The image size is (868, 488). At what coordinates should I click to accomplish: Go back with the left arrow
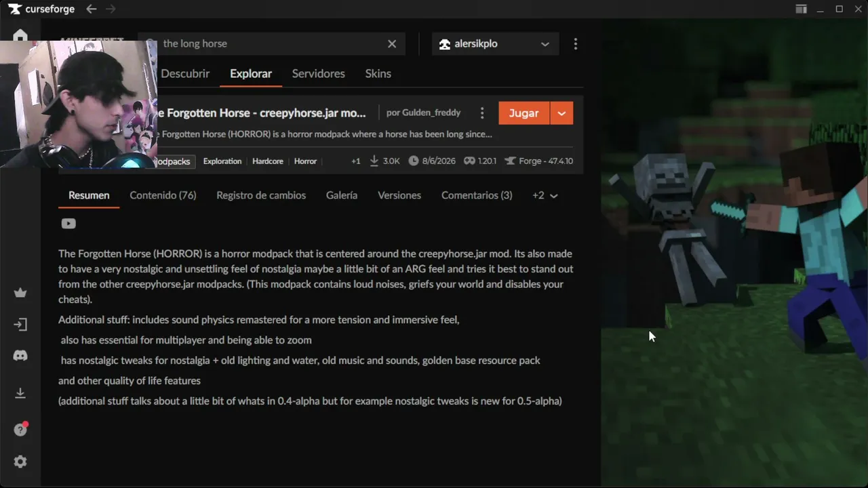pyautogui.click(x=92, y=9)
